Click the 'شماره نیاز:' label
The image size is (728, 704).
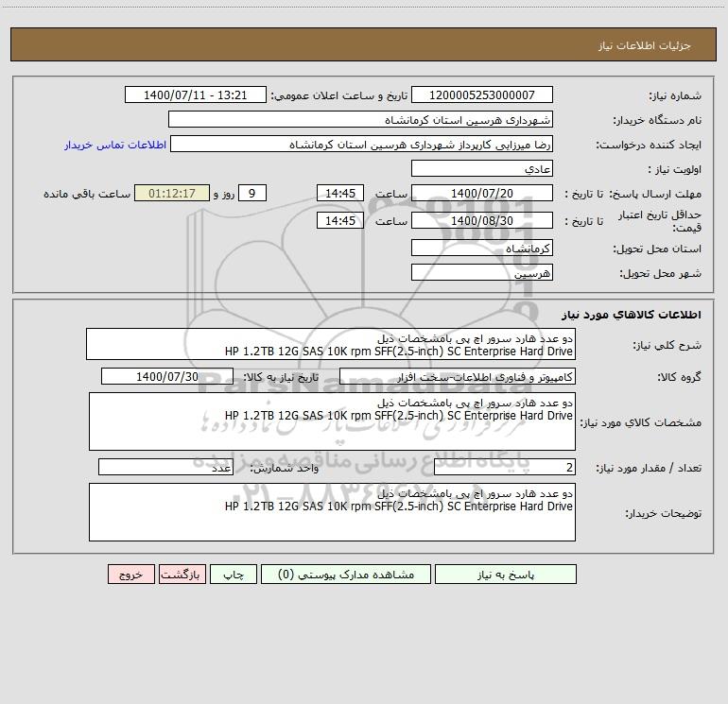675,95
